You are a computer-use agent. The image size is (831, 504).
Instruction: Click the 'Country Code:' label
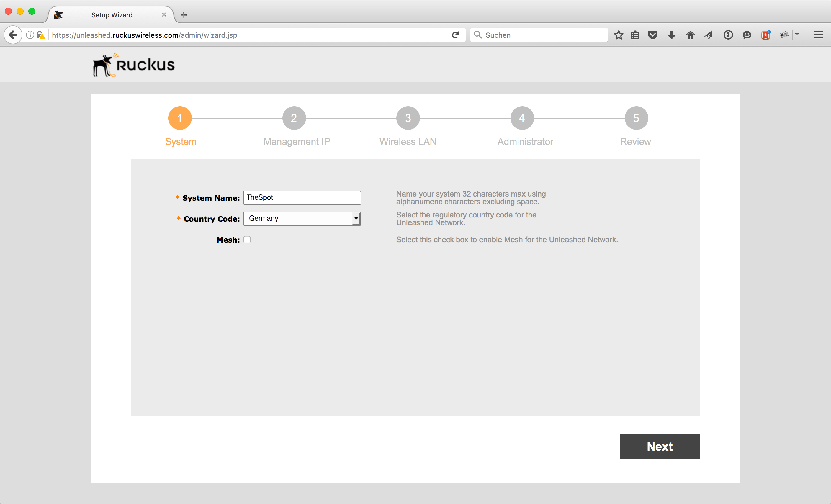click(x=212, y=219)
